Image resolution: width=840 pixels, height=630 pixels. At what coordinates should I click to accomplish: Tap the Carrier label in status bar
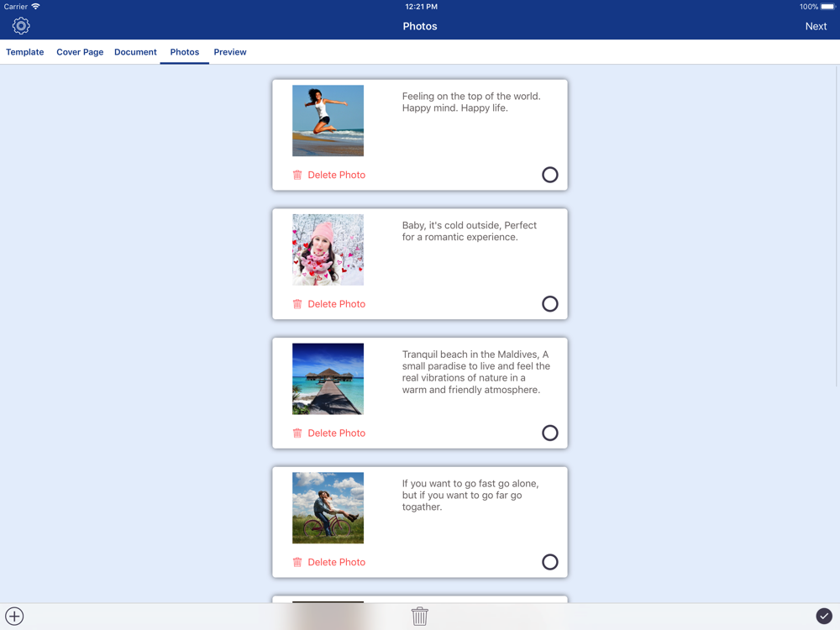pos(15,7)
